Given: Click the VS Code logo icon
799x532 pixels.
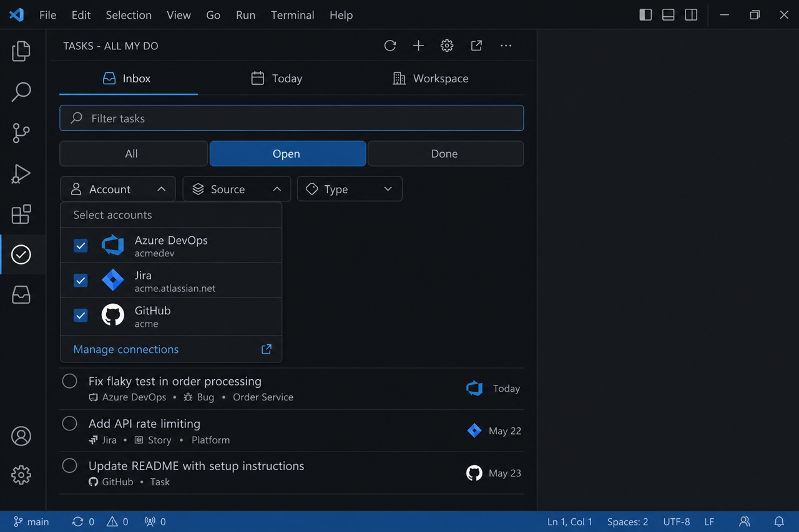Looking at the screenshot, I should [17, 15].
